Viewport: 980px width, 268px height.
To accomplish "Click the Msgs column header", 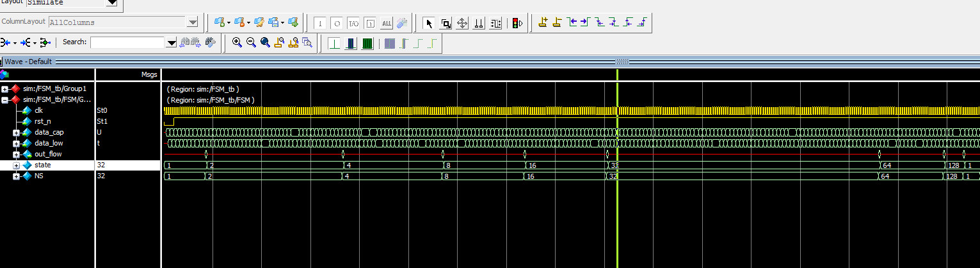I will 149,75.
